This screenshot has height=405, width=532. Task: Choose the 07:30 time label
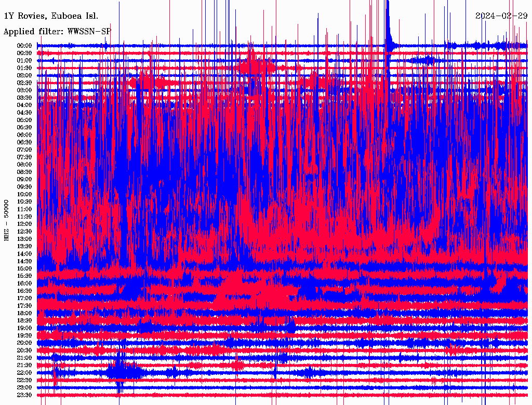pos(24,157)
